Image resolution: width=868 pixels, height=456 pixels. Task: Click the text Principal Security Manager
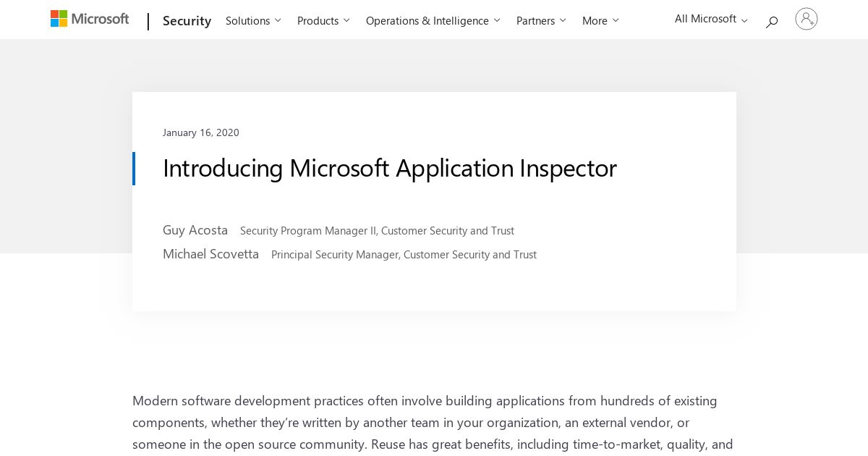pos(335,255)
